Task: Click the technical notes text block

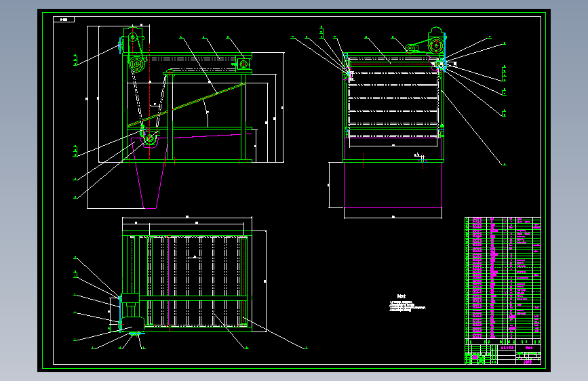Action: pyautogui.click(x=407, y=303)
